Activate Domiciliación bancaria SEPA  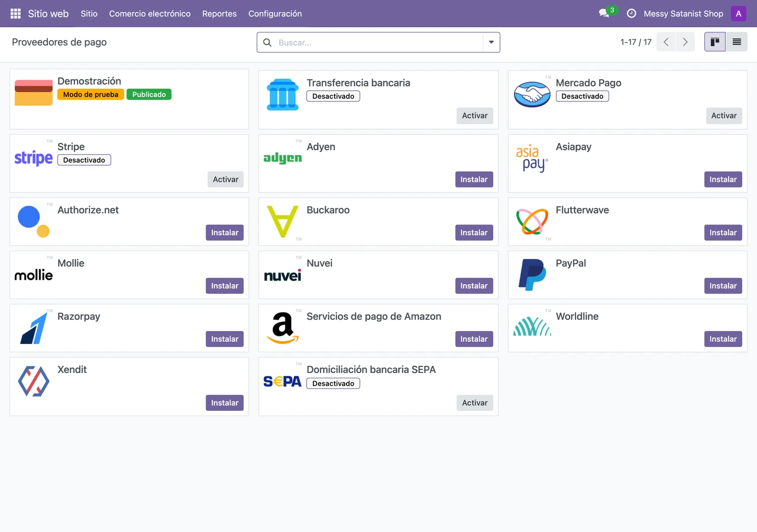coord(475,403)
